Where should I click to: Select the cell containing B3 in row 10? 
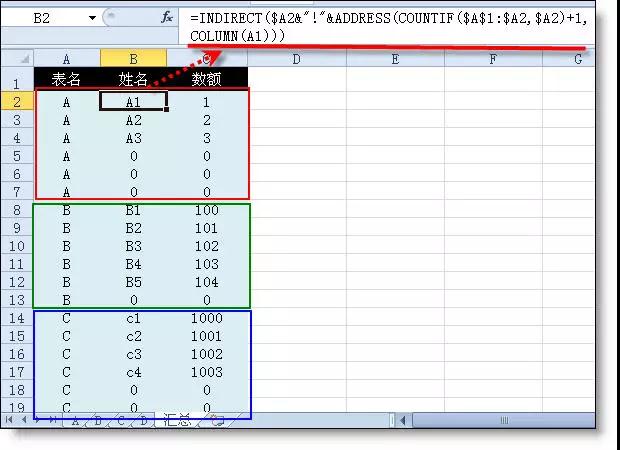point(133,246)
